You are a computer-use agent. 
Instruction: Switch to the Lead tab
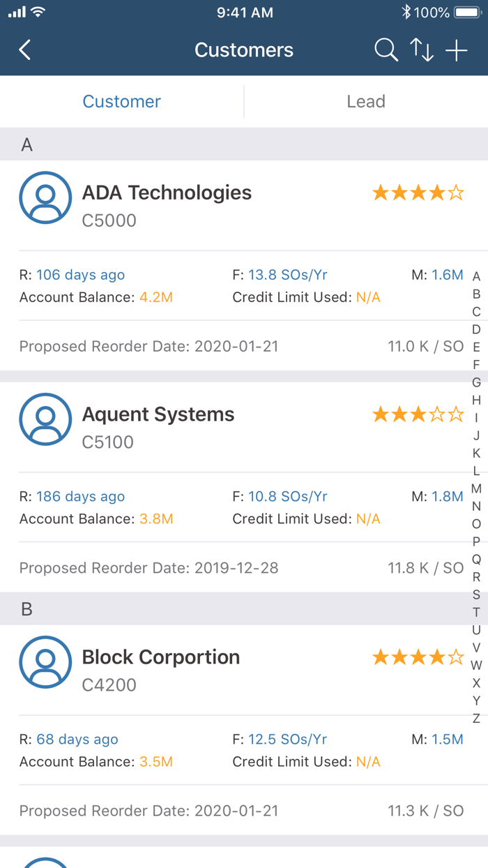click(366, 102)
